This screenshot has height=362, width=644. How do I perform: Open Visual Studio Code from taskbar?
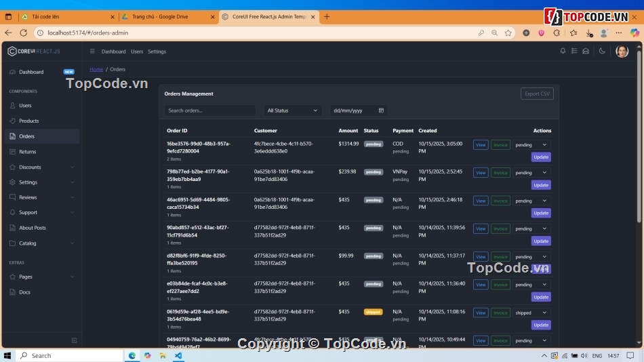click(178, 355)
